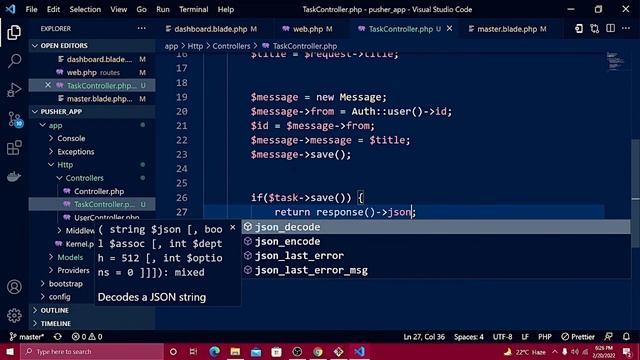Open Controller.php in the file tree

click(x=99, y=191)
